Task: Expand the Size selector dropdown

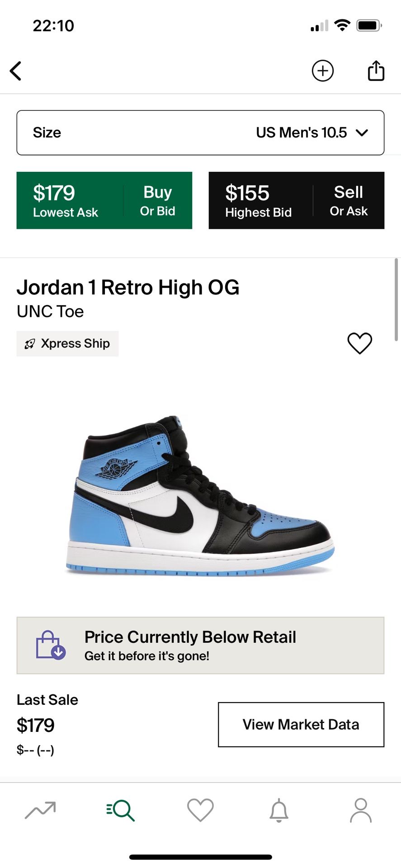Action: click(x=200, y=132)
